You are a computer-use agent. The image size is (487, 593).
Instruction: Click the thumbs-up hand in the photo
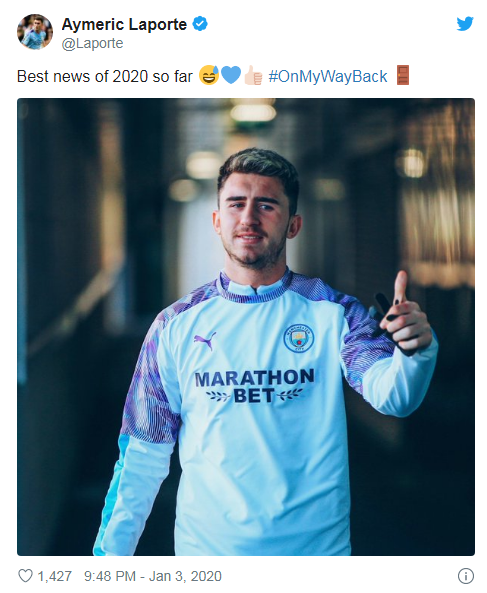coord(406,315)
